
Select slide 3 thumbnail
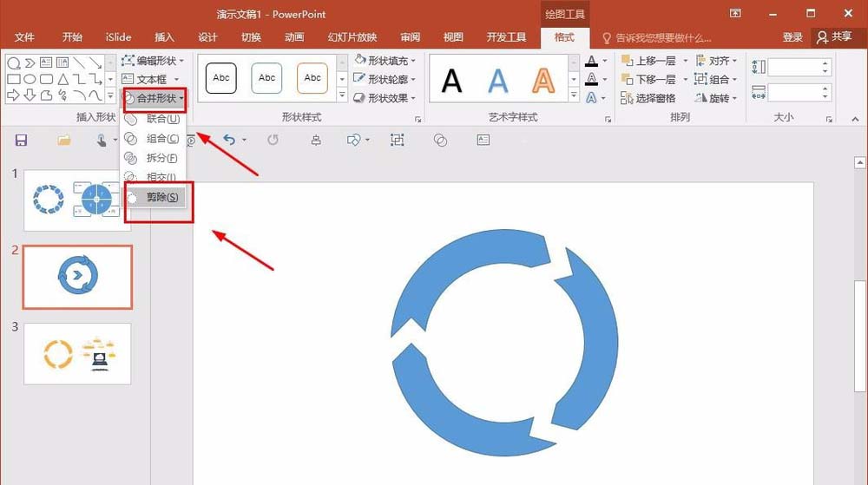(x=77, y=354)
